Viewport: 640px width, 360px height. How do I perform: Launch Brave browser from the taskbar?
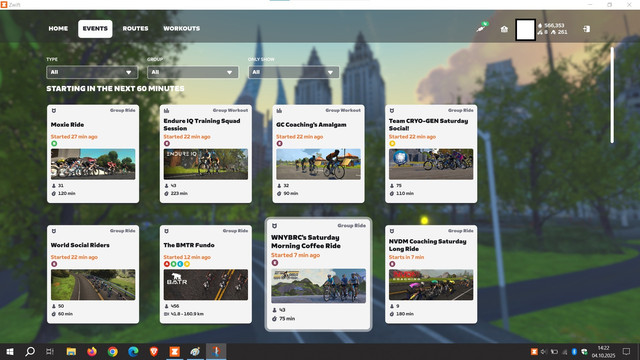(154, 351)
